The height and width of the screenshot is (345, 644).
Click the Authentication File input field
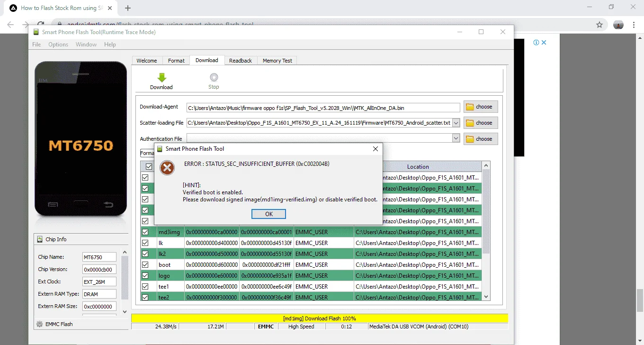319,138
